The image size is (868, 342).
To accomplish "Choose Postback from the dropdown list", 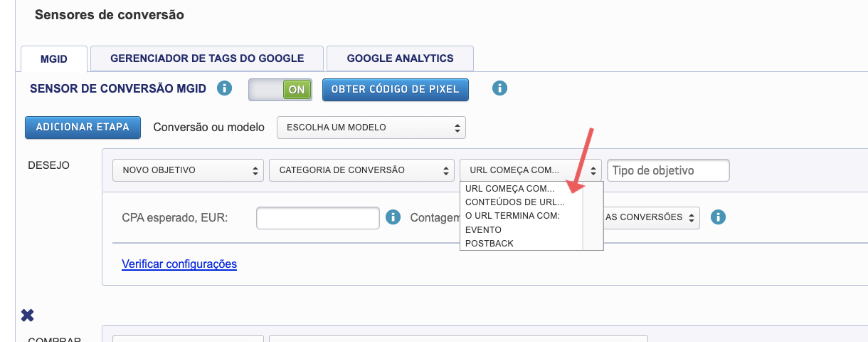I will coord(489,244).
